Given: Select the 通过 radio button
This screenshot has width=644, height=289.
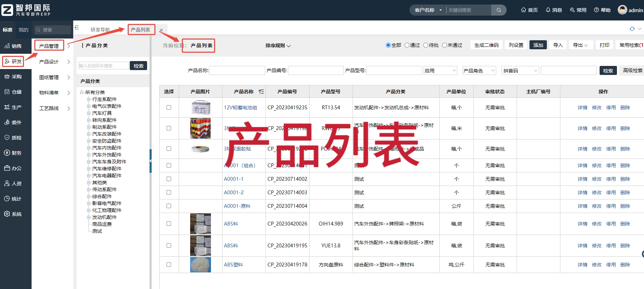Looking at the screenshot, I should coord(407,45).
